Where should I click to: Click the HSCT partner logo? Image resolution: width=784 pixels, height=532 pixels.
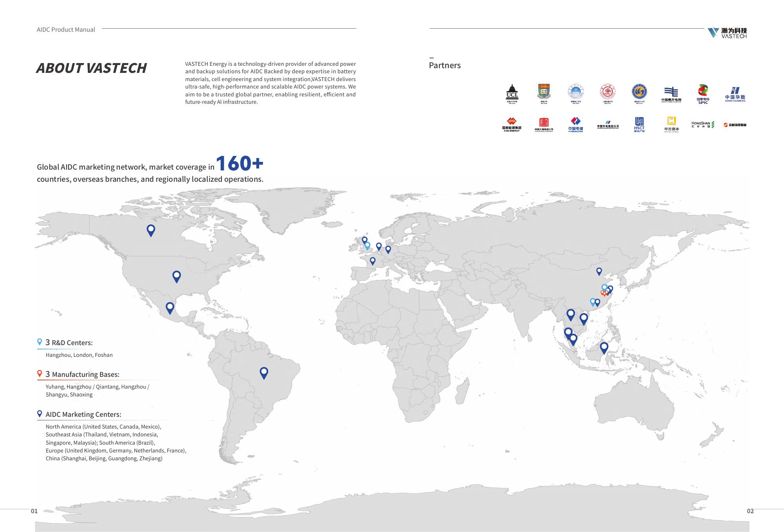[x=639, y=125]
